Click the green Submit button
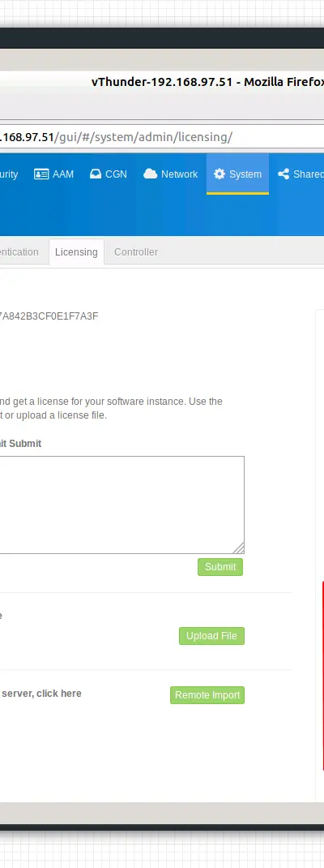This screenshot has width=324, height=868. click(220, 567)
